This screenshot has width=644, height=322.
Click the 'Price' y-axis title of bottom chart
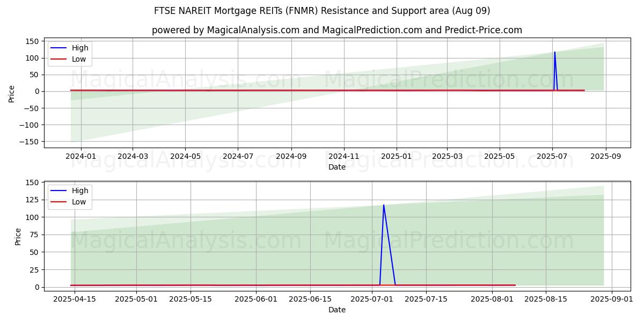tap(18, 237)
